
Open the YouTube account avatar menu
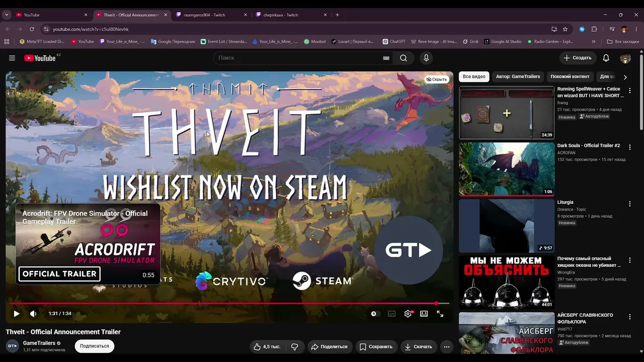625,58
